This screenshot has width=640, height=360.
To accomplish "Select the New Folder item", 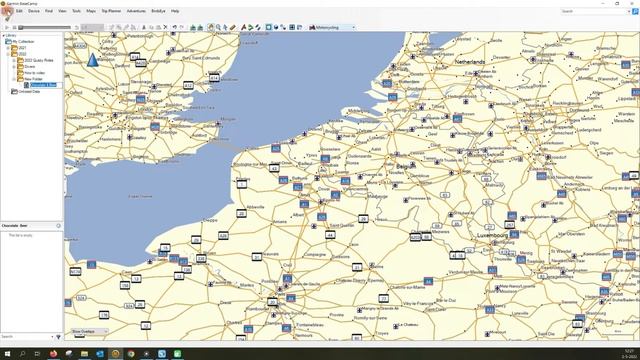I will point(33,79).
